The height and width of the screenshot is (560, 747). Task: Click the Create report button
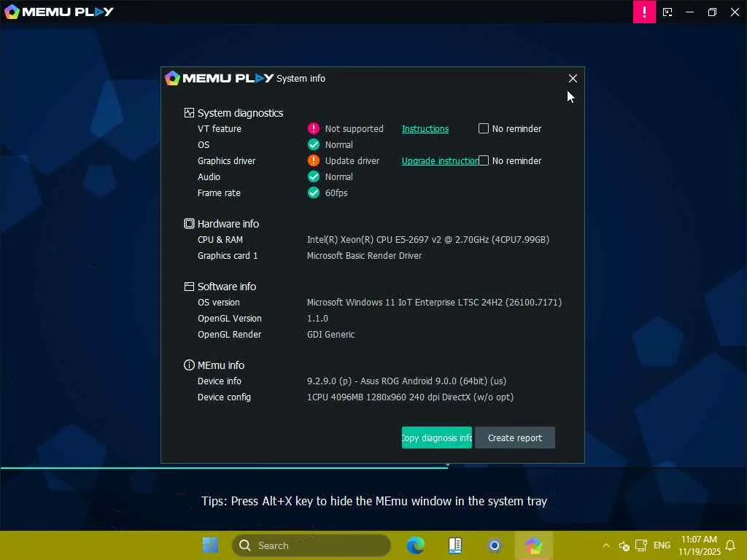(x=515, y=437)
